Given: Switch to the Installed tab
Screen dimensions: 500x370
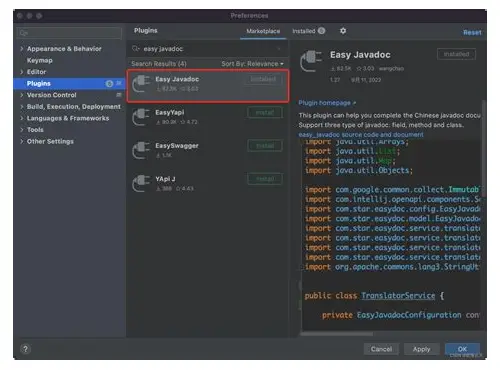Looking at the screenshot, I should [308, 31].
